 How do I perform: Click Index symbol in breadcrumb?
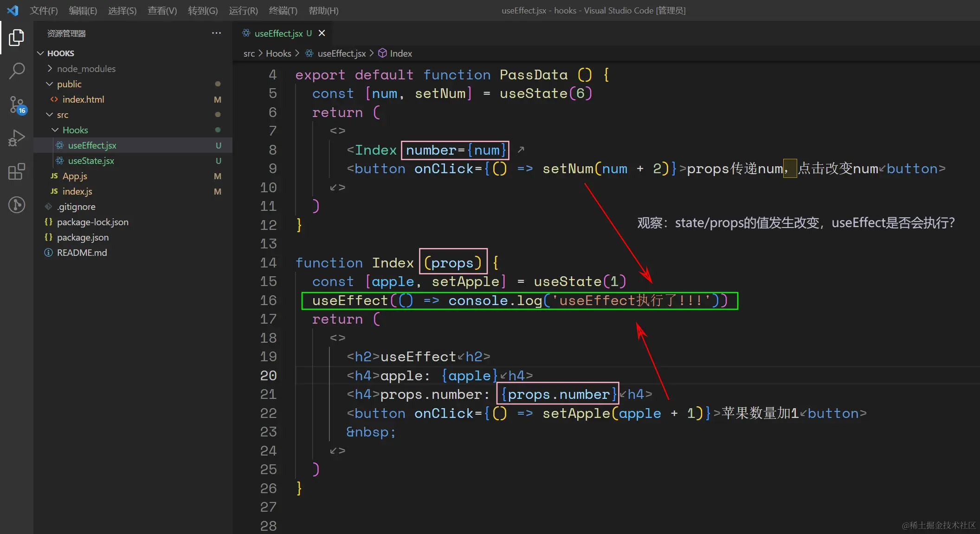click(x=400, y=53)
